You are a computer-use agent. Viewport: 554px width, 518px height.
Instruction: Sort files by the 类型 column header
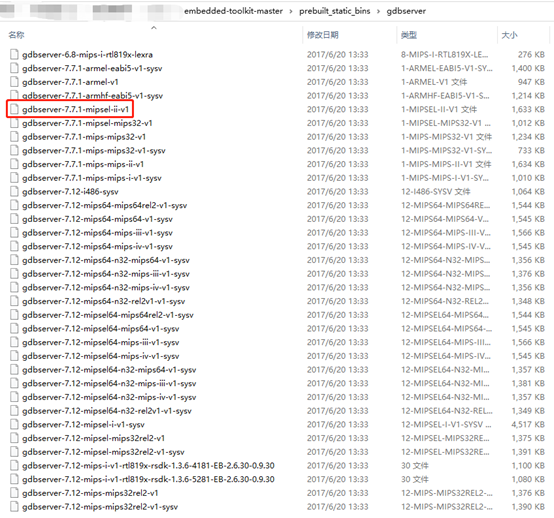tap(409, 35)
